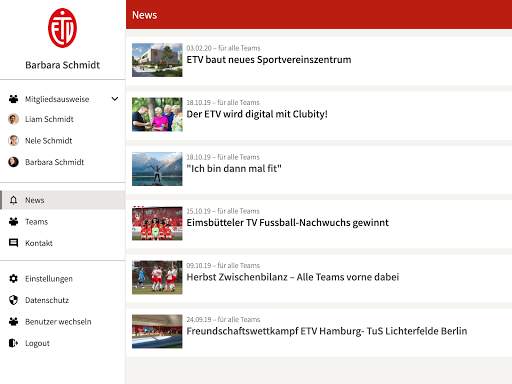The width and height of the screenshot is (512, 384).
Task: Click Barbara Schmidt profile name header
Action: tap(63, 65)
